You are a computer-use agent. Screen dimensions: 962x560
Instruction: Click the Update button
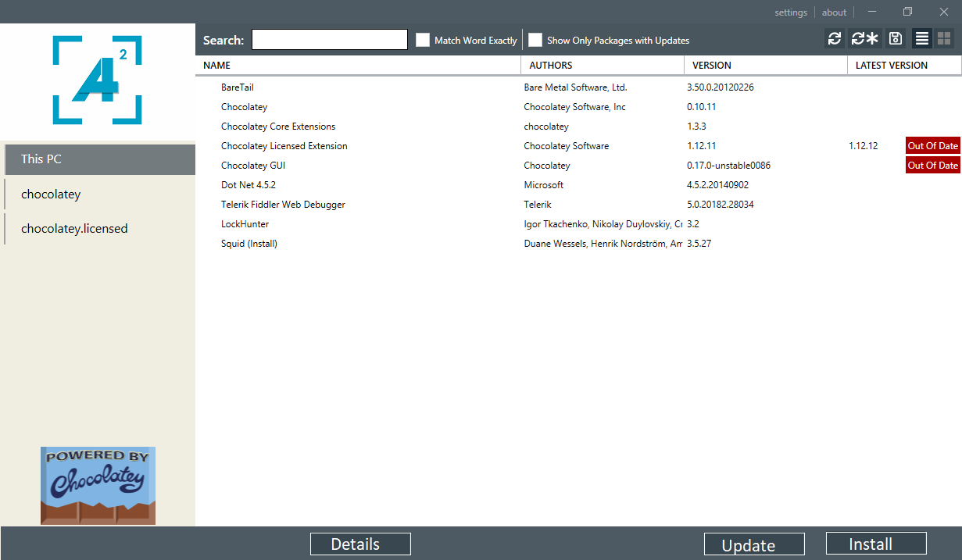coord(754,544)
